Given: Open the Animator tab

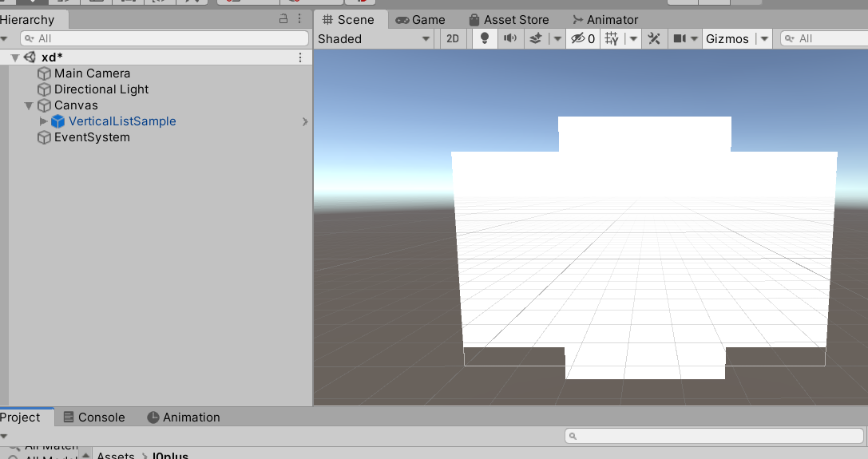Looking at the screenshot, I should (604, 20).
